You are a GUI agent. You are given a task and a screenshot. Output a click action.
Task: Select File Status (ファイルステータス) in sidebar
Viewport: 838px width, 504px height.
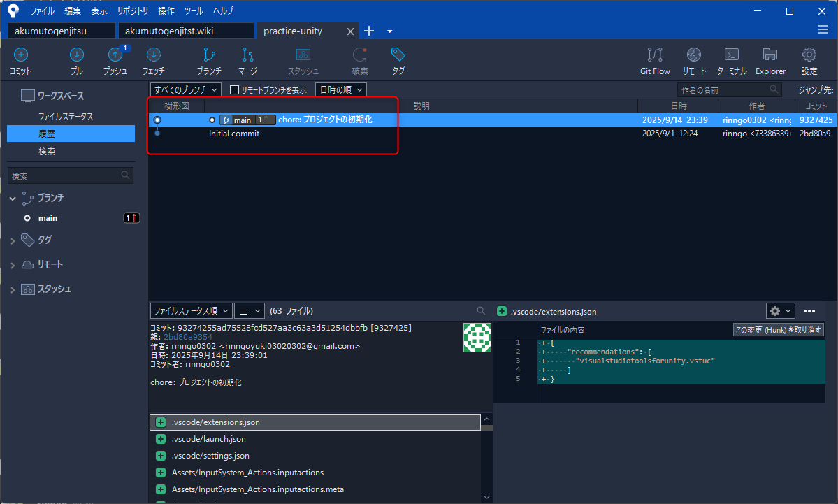65,116
